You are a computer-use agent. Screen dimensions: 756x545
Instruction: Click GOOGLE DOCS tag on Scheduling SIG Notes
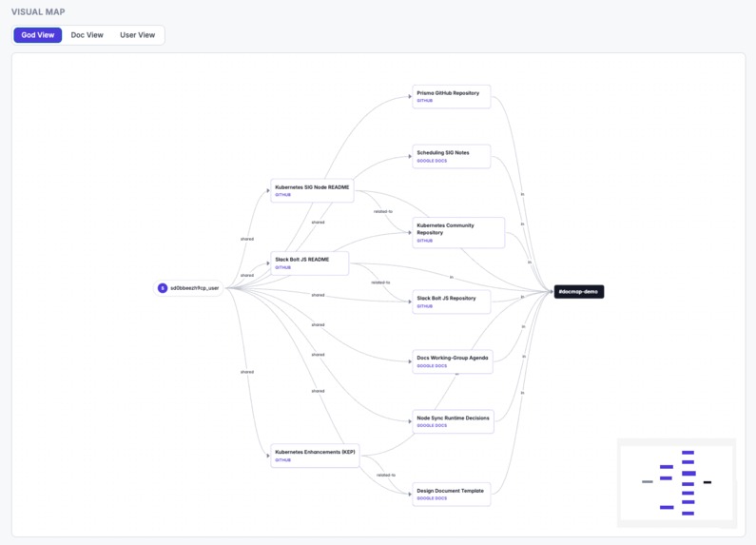(432, 161)
